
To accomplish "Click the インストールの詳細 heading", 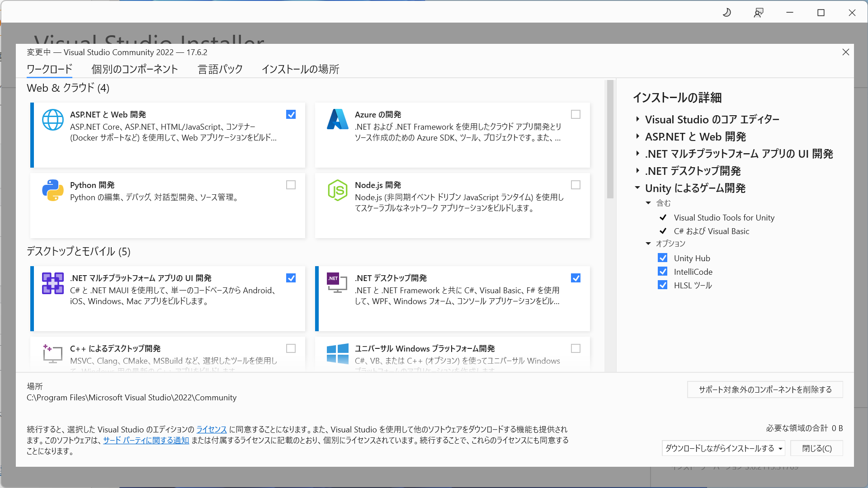I will [677, 98].
